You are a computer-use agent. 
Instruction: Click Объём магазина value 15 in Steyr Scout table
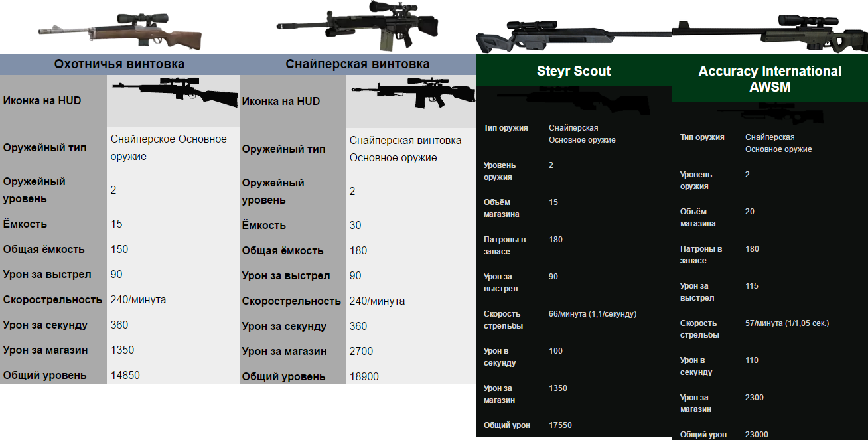coord(553,202)
